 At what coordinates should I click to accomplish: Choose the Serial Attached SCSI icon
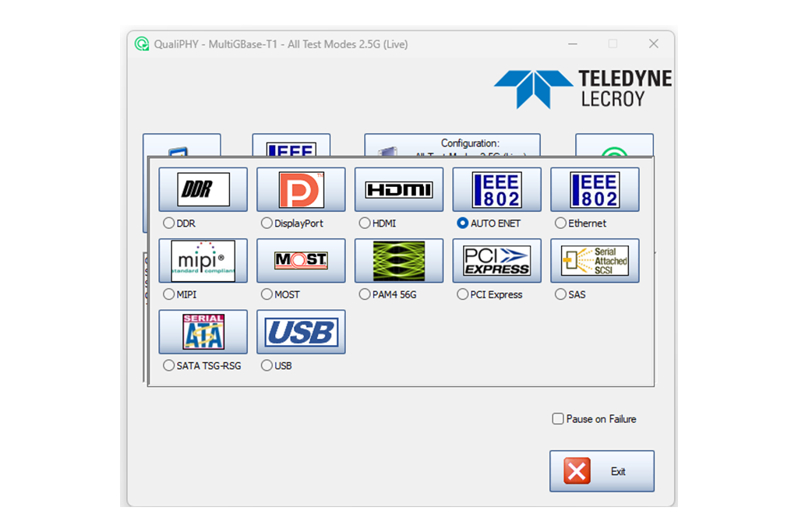595,261
